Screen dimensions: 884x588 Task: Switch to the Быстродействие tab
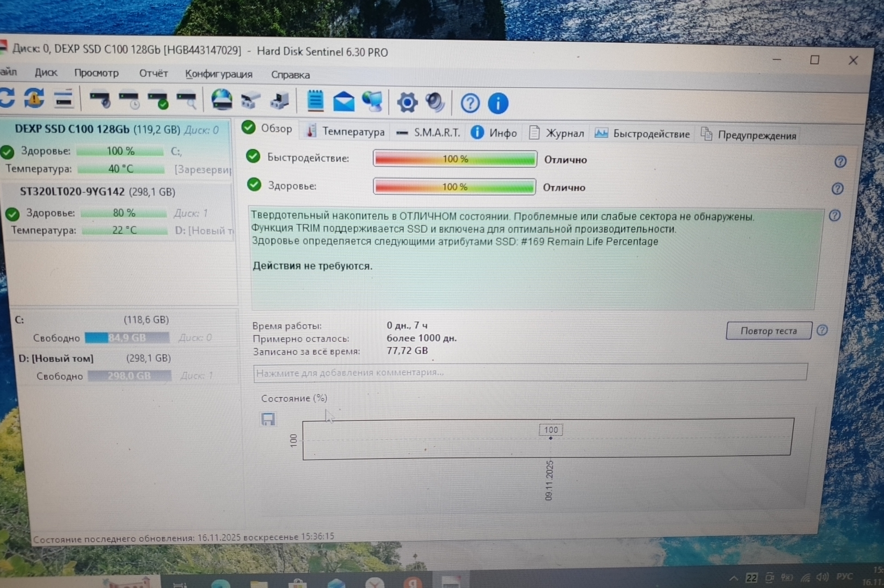point(643,134)
